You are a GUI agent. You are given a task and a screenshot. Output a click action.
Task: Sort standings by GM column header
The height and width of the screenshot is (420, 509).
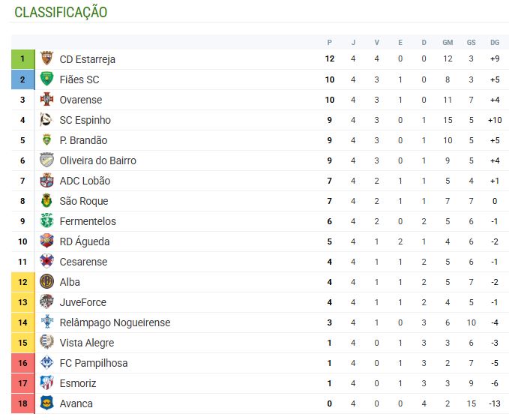click(448, 42)
